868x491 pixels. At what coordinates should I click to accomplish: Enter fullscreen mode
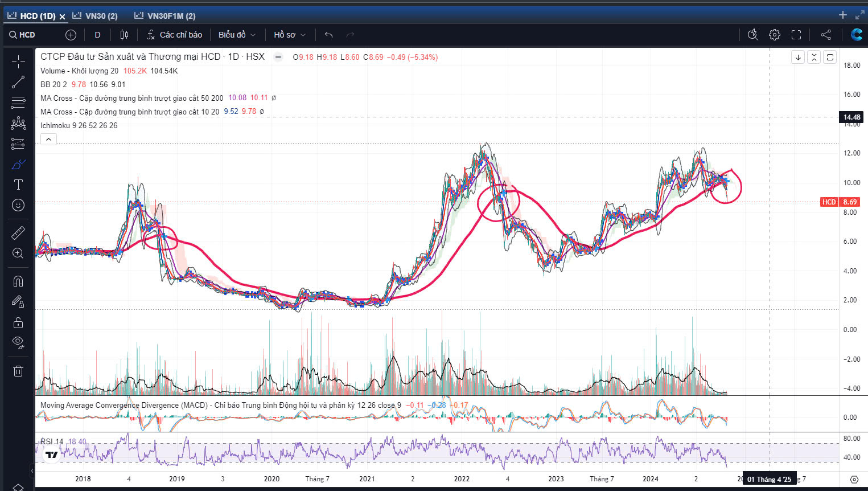[x=796, y=35]
